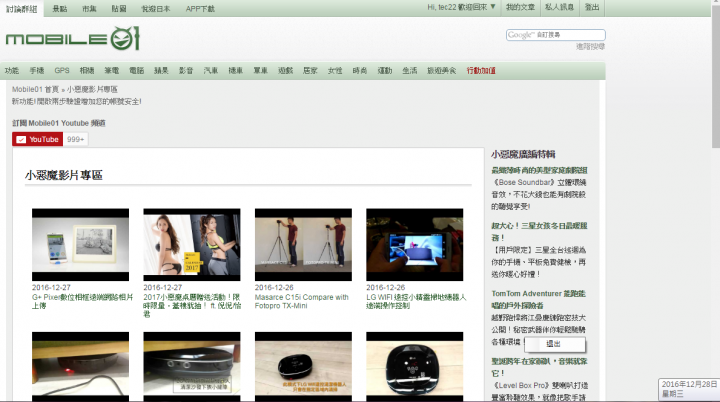Open the 聖誕跨年 Level Box Pro article link

540,367
